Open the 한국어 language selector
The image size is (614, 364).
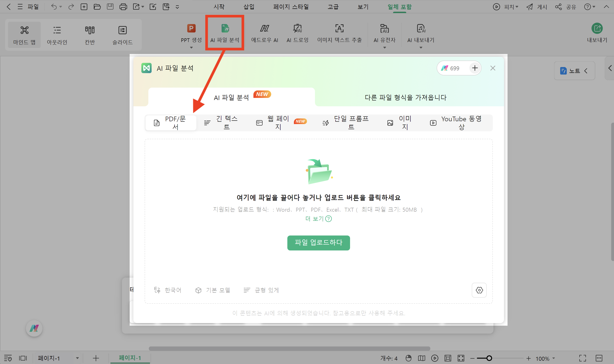168,290
